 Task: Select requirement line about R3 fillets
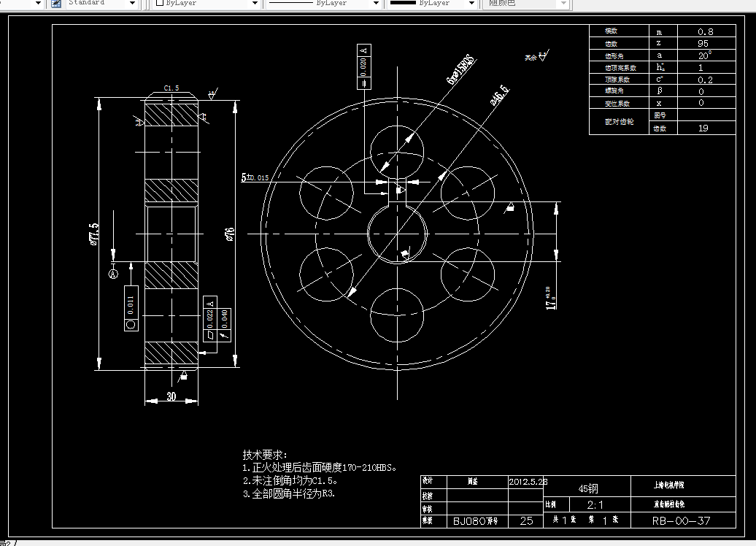[288, 493]
